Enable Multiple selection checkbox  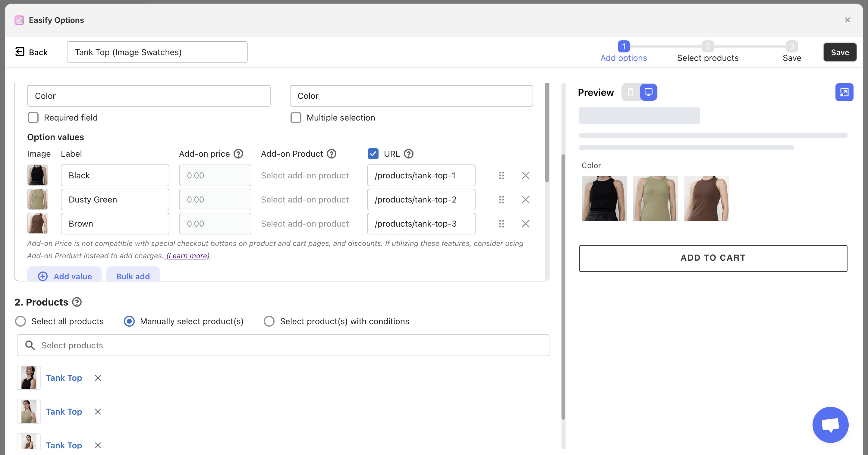(x=296, y=118)
